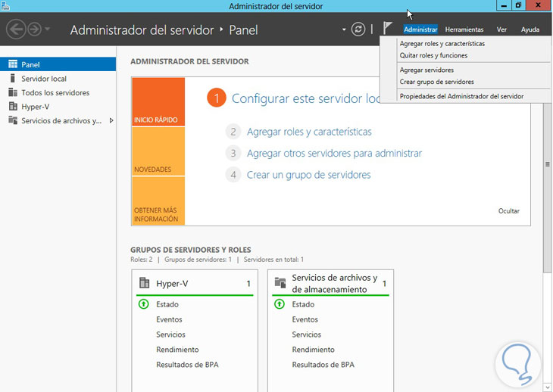553x392 pixels.
Task: Open Propiedades del Administrador del servidor
Action: [461, 96]
